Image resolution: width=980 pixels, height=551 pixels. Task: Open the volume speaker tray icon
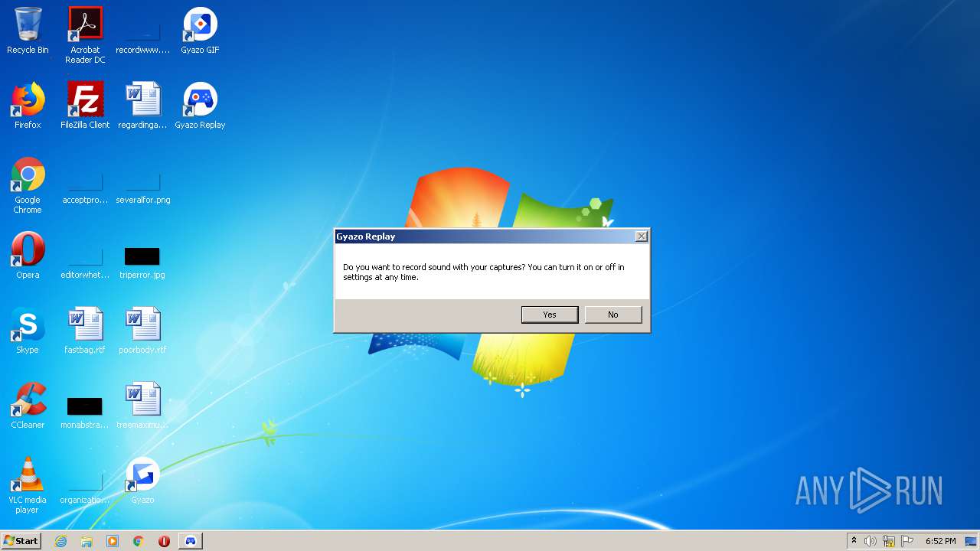click(x=871, y=541)
